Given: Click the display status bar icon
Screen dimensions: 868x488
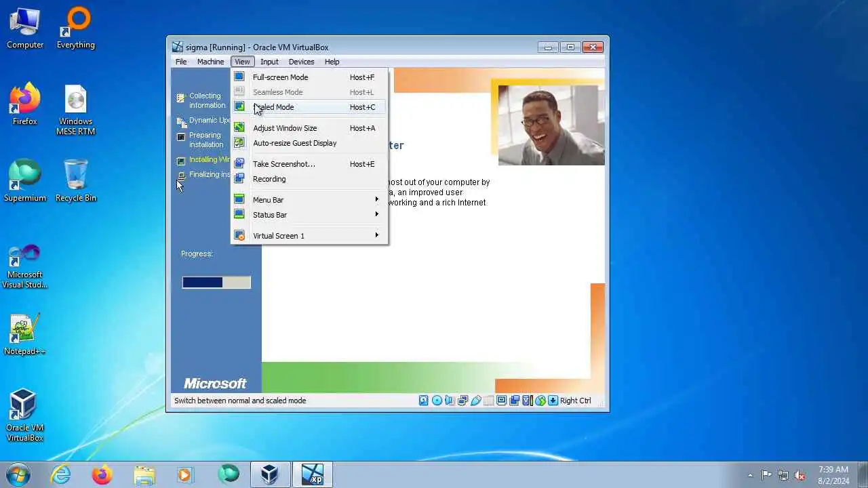Looking at the screenshot, I should click(502, 401).
